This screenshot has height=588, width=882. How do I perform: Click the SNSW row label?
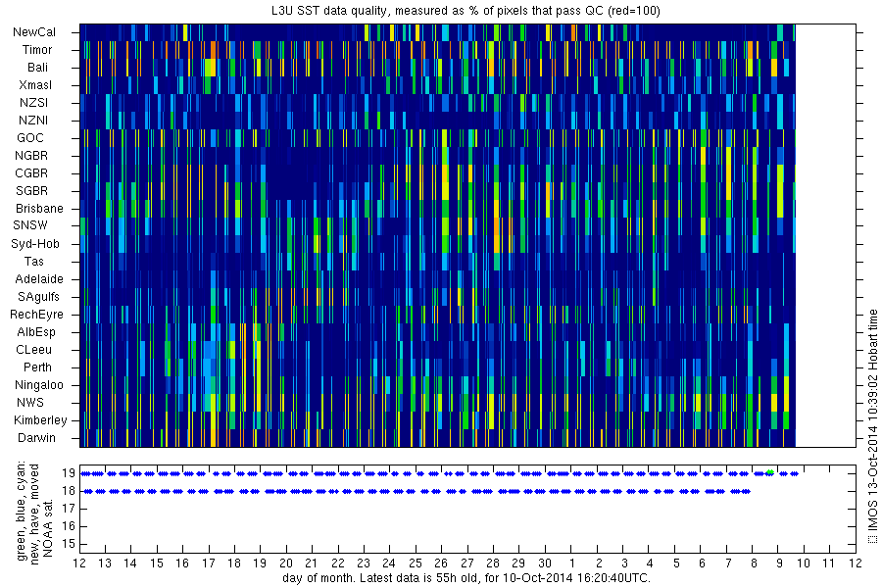coord(31,225)
